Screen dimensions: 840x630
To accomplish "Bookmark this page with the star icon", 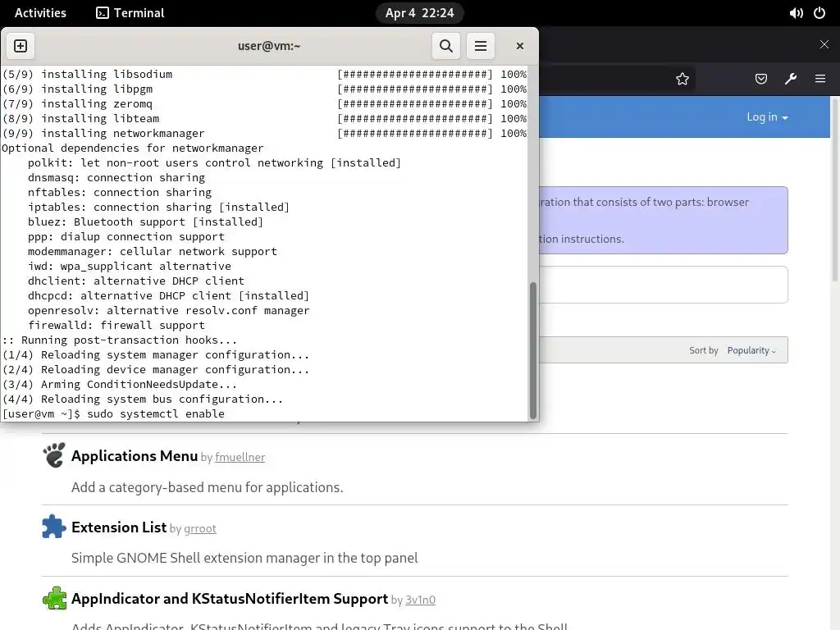I will pos(682,80).
